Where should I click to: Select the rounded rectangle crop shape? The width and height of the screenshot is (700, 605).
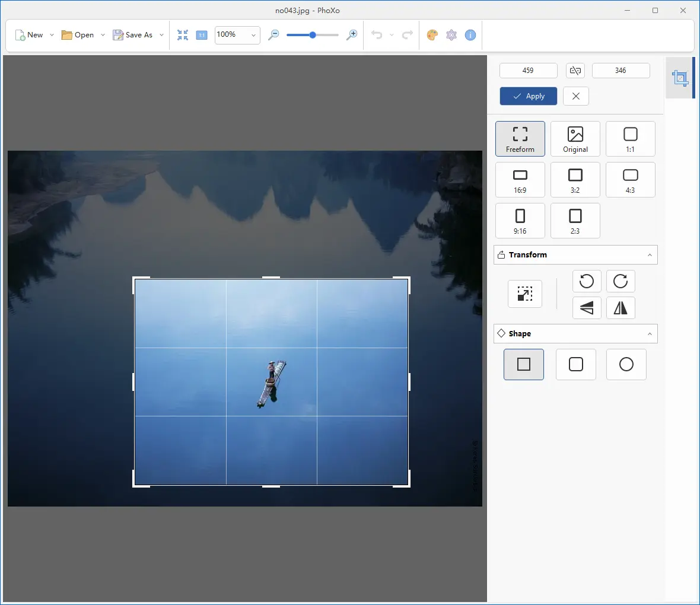tap(575, 364)
